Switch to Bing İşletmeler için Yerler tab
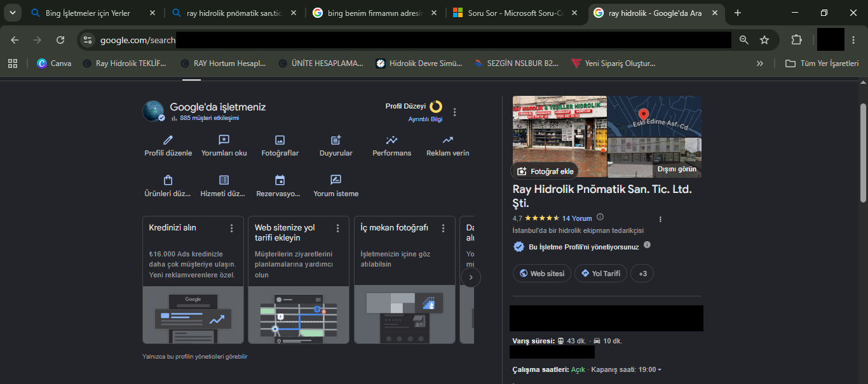 [93, 13]
